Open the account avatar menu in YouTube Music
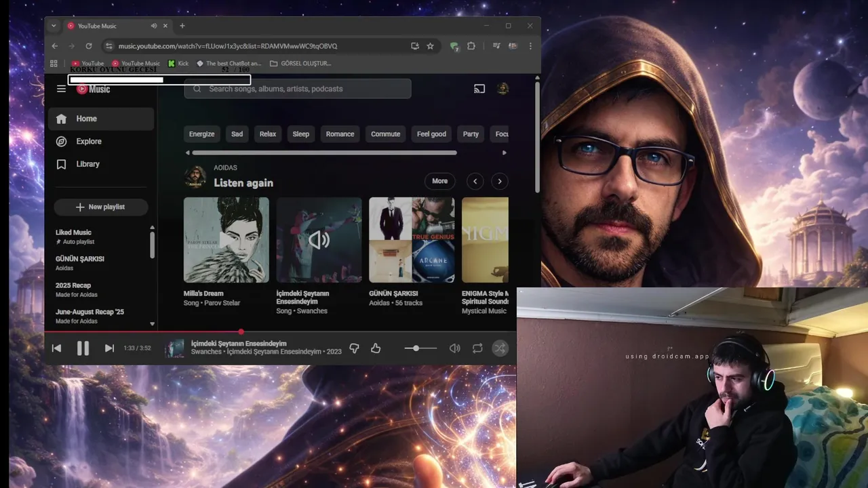 502,89
